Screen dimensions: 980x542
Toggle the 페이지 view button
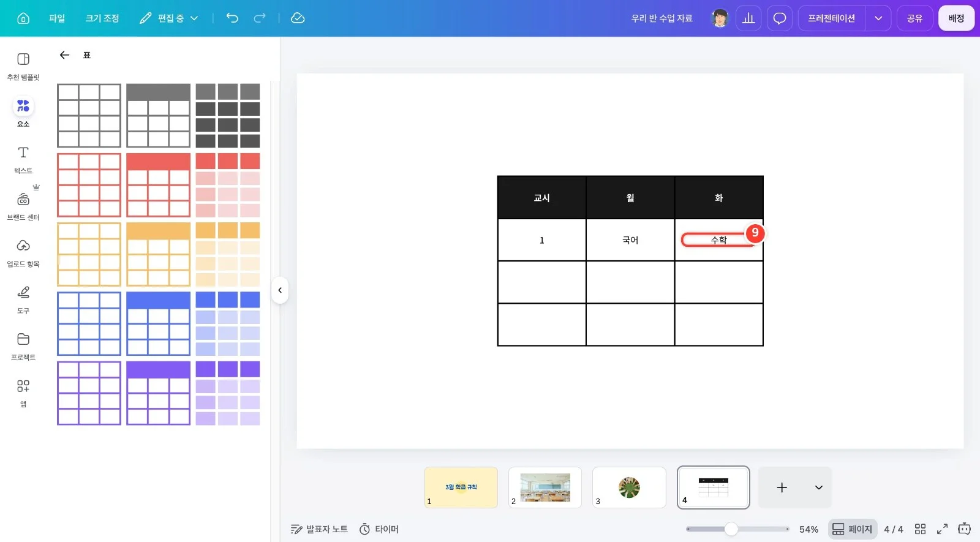[x=852, y=529]
